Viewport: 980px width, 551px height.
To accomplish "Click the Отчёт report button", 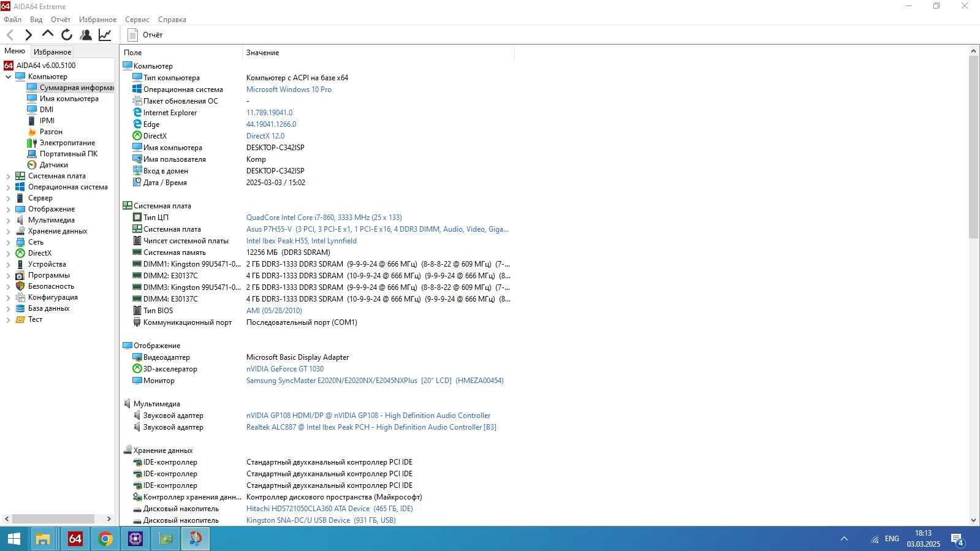I will (145, 35).
